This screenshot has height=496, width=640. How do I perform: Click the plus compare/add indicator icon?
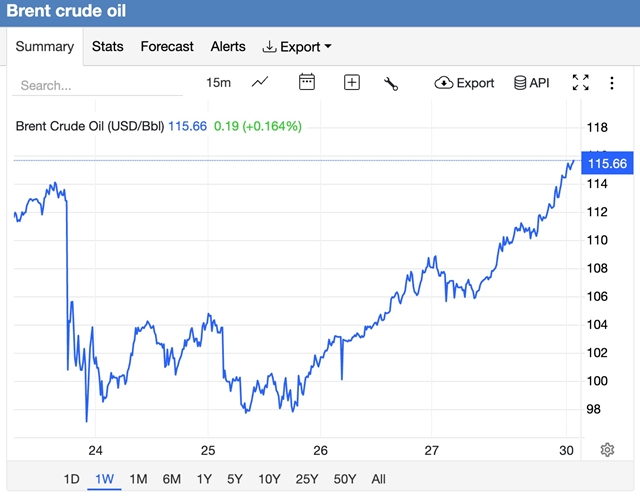[352, 83]
